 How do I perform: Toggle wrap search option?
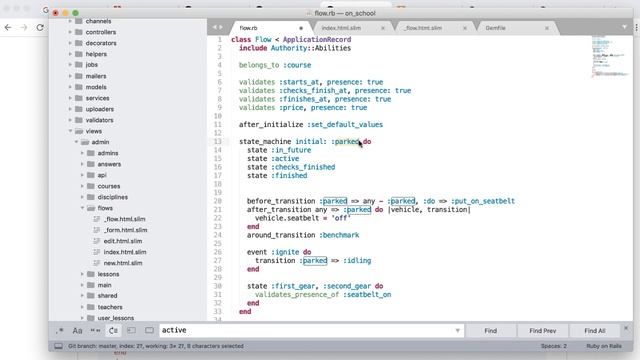(x=113, y=331)
